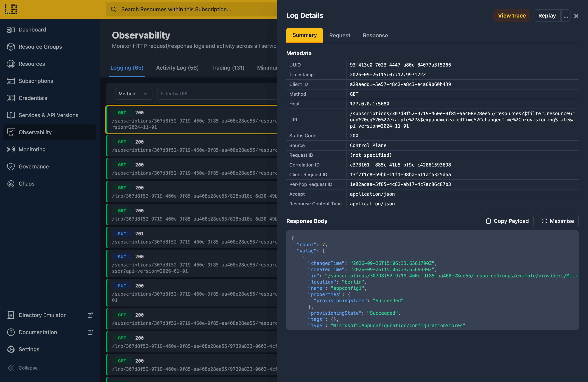The image size is (588, 382).
Task: Click the Host value 127.0.0.1:5680
Action: (369, 104)
